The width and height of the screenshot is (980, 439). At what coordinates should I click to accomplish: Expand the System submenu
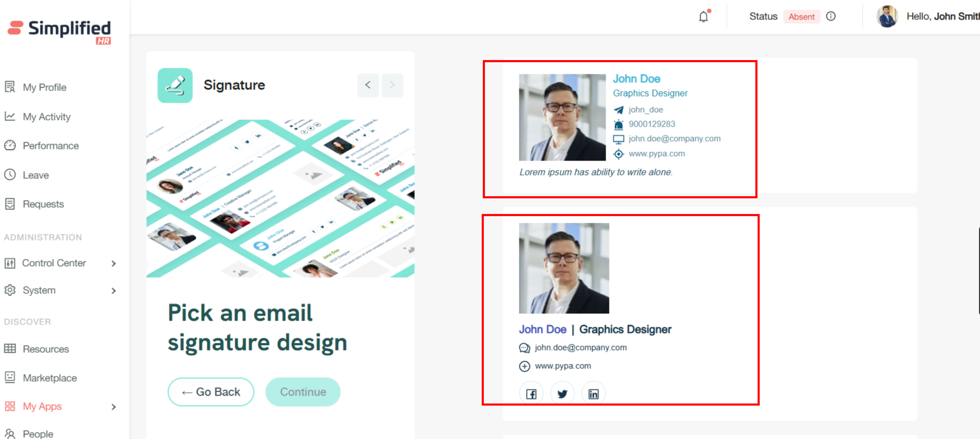[x=113, y=291]
